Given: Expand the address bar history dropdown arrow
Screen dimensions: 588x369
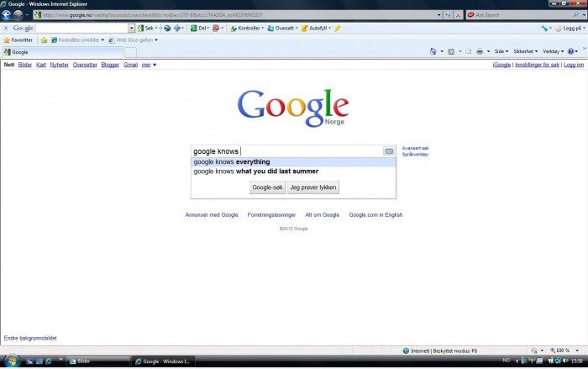Looking at the screenshot, I should [x=439, y=15].
